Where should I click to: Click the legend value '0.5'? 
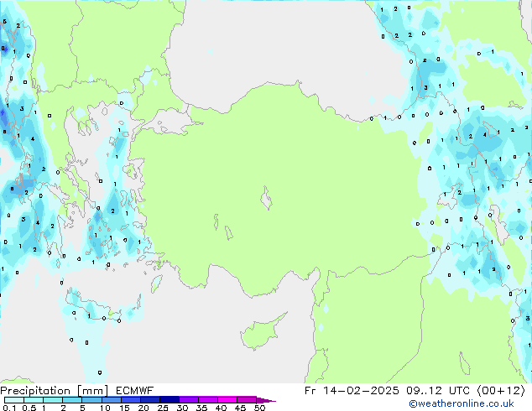tap(29, 408)
